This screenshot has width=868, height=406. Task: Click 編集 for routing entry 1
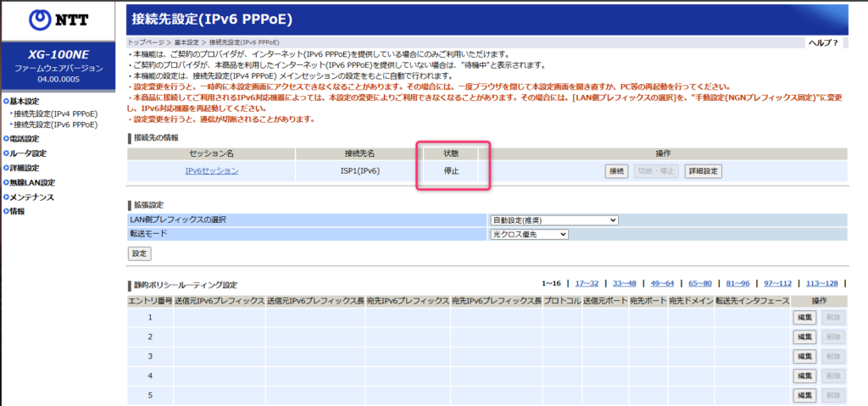pyautogui.click(x=804, y=317)
